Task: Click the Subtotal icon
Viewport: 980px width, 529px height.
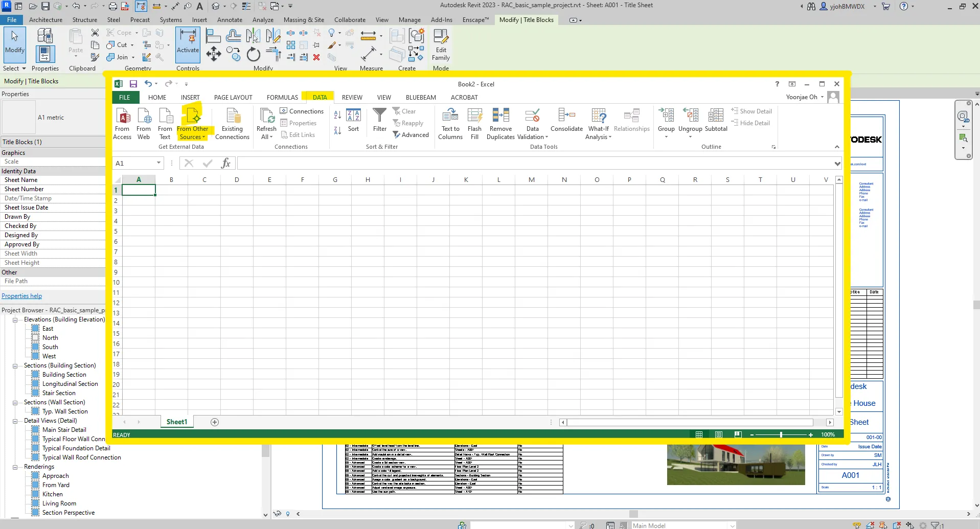Action: 716,116
